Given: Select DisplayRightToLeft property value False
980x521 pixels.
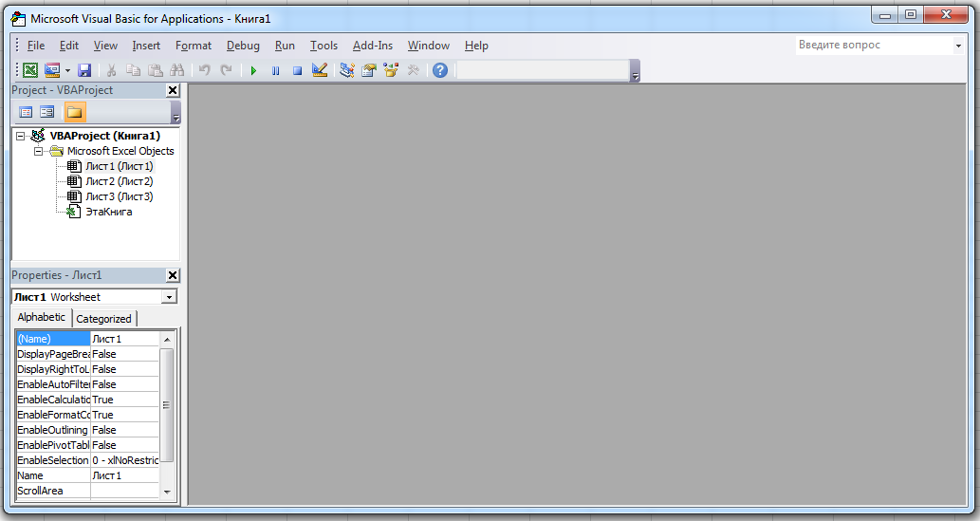Looking at the screenshot, I should point(125,369).
